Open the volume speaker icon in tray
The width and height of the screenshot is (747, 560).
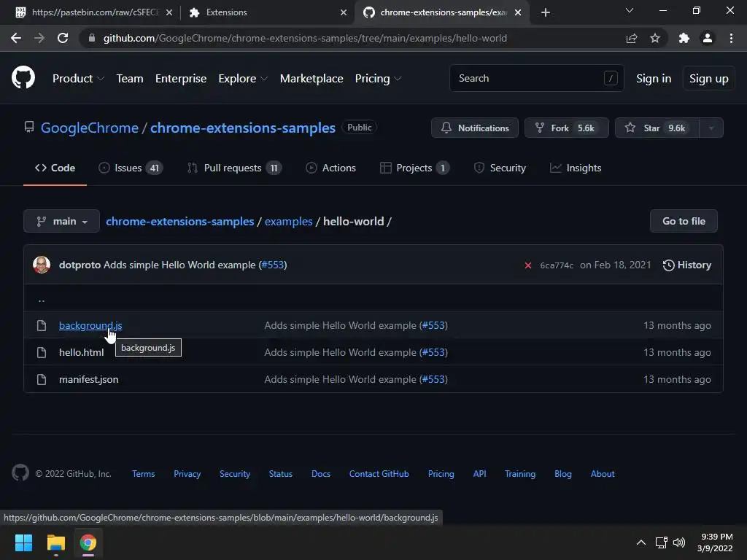click(679, 542)
